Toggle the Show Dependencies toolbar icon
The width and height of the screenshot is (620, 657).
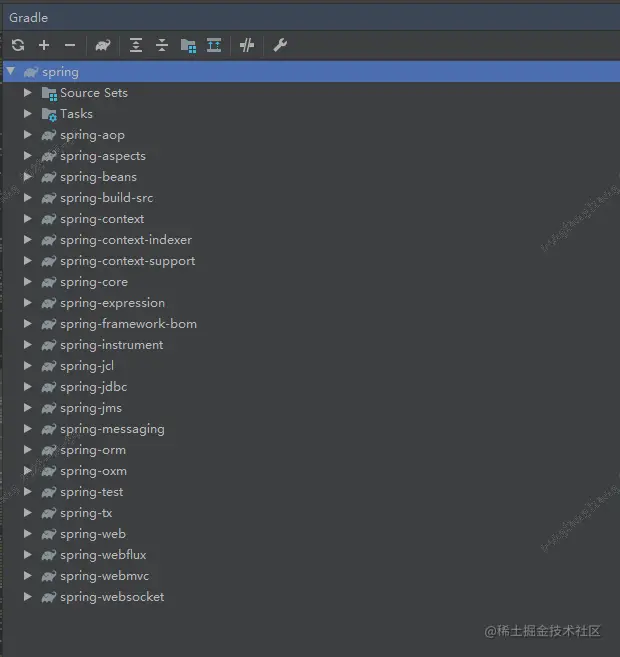pos(214,45)
